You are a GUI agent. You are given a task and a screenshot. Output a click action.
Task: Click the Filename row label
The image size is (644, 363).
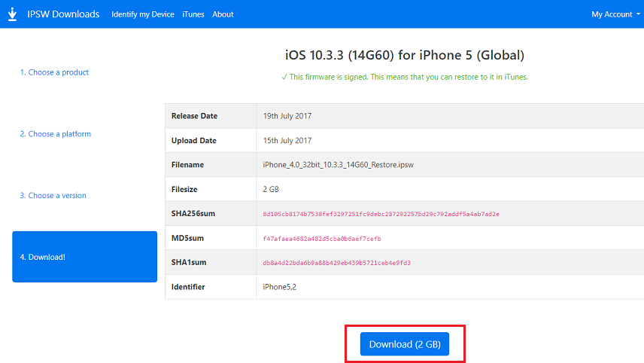pyautogui.click(x=187, y=165)
